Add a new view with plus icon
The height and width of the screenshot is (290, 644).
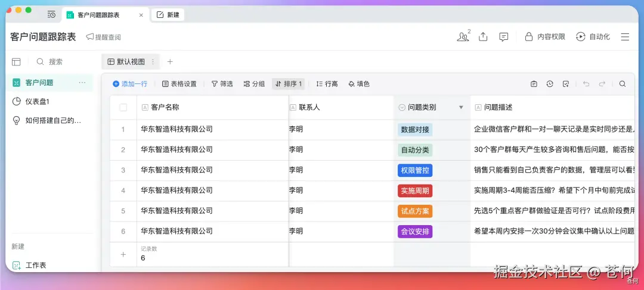pyautogui.click(x=170, y=62)
